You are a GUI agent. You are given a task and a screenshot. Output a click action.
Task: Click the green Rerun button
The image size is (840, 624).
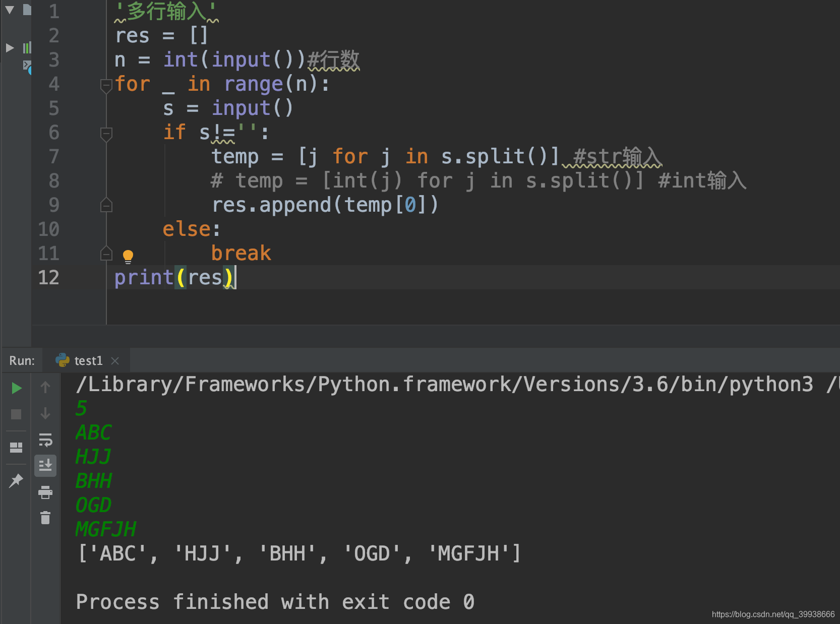coord(16,388)
